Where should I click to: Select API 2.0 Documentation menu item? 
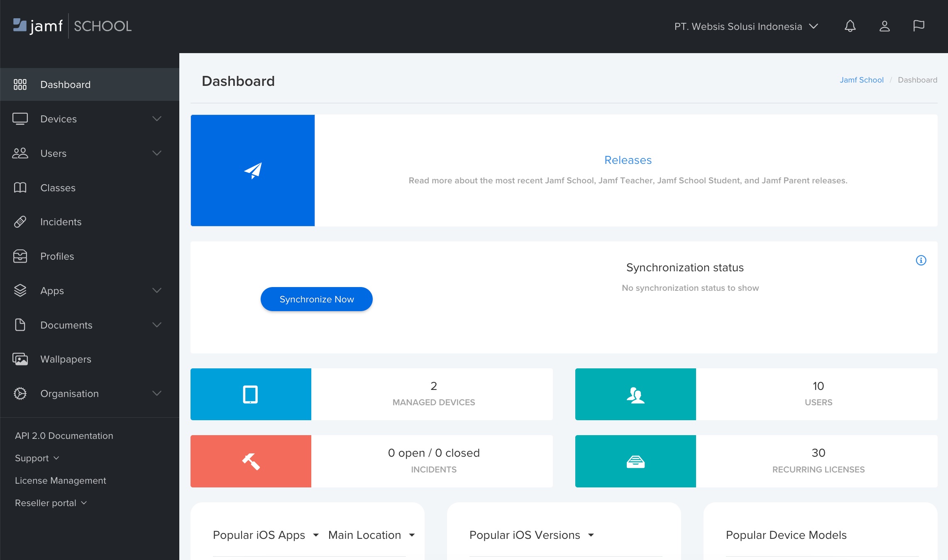pyautogui.click(x=64, y=436)
